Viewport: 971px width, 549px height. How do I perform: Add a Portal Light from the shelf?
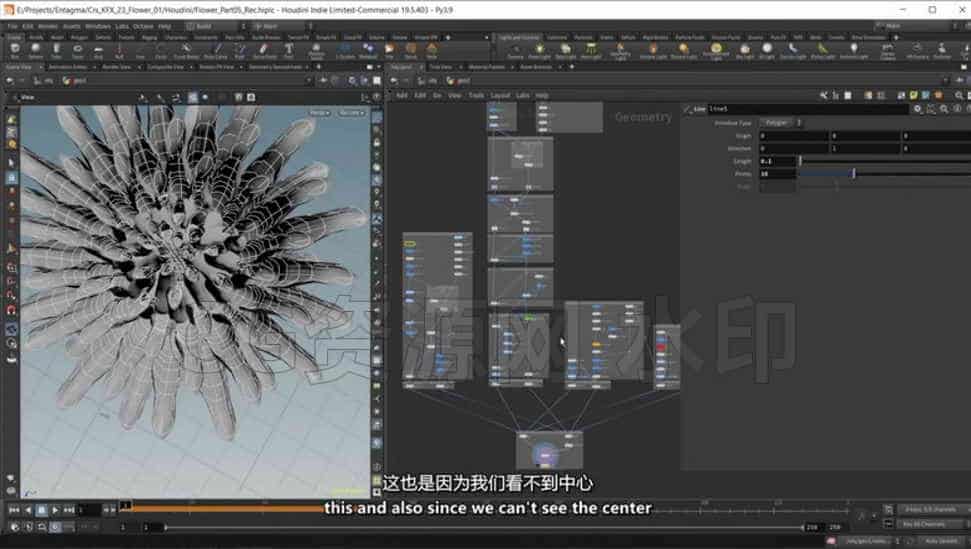(823, 50)
